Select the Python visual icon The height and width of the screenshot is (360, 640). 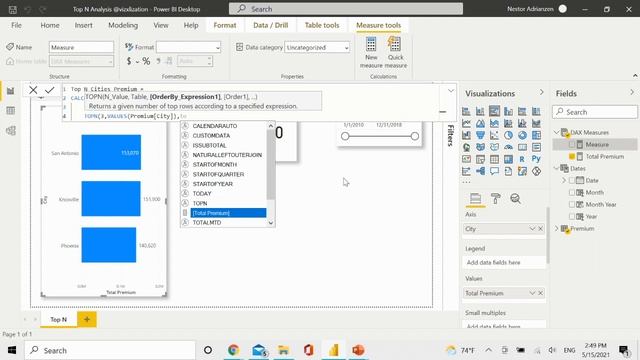click(x=536, y=159)
